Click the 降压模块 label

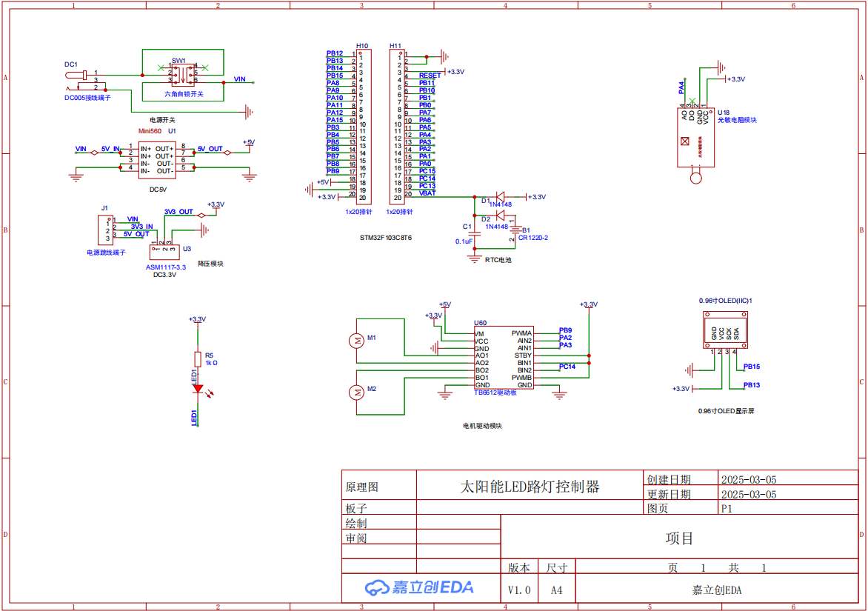[211, 264]
